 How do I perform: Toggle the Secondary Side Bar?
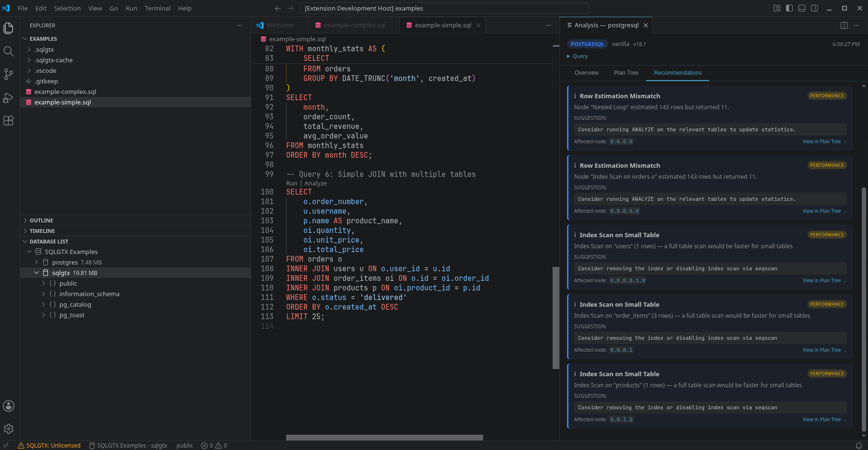click(x=814, y=8)
